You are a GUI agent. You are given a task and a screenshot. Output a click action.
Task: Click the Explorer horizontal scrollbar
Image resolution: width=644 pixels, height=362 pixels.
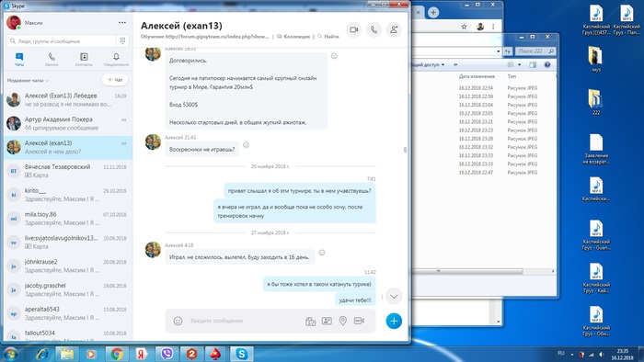pyautogui.click(x=468, y=271)
